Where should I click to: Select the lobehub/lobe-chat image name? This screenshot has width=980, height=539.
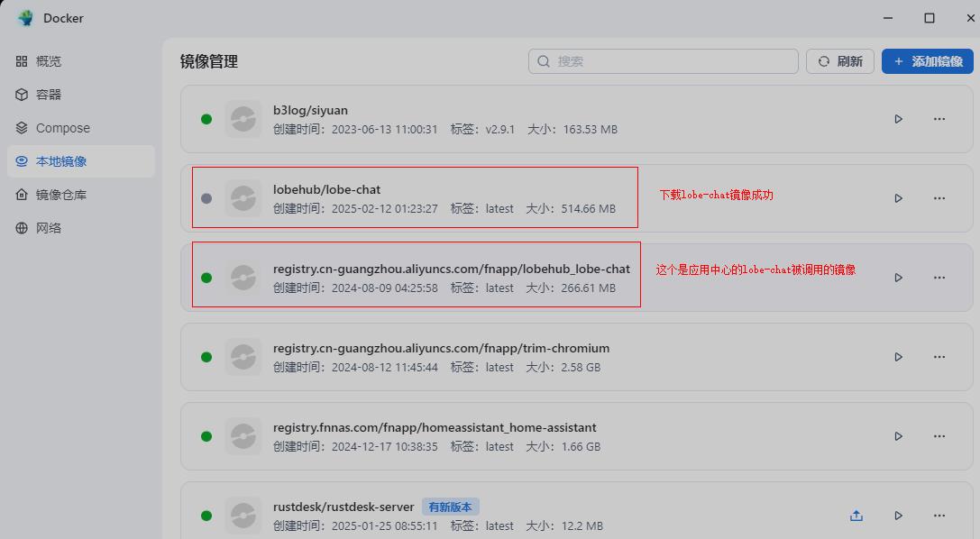coord(326,189)
